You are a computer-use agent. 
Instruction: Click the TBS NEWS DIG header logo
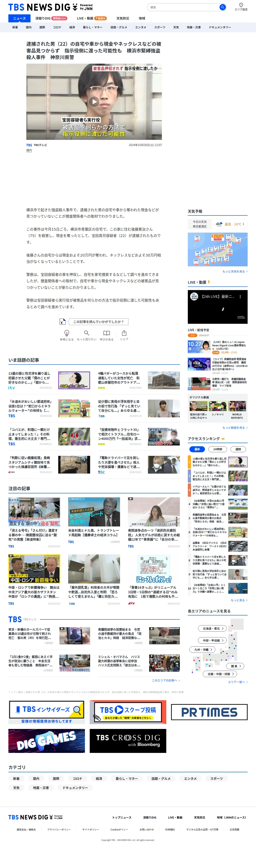pyautogui.click(x=50, y=7)
